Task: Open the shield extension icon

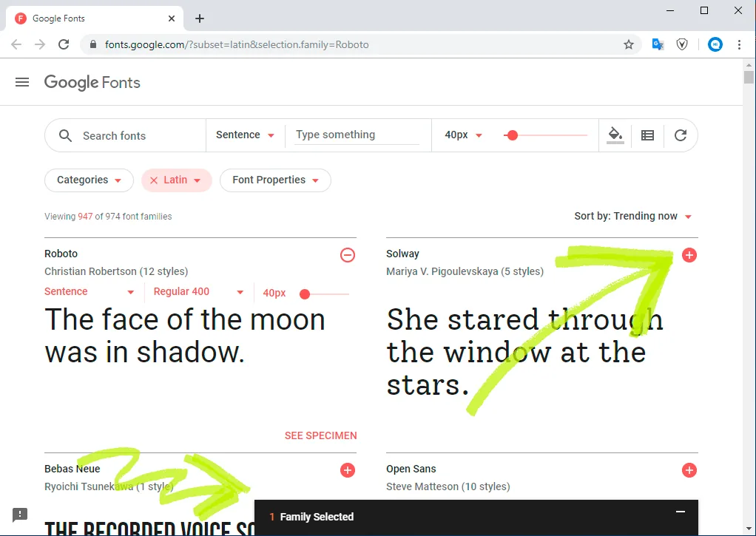Action: pyautogui.click(x=682, y=45)
